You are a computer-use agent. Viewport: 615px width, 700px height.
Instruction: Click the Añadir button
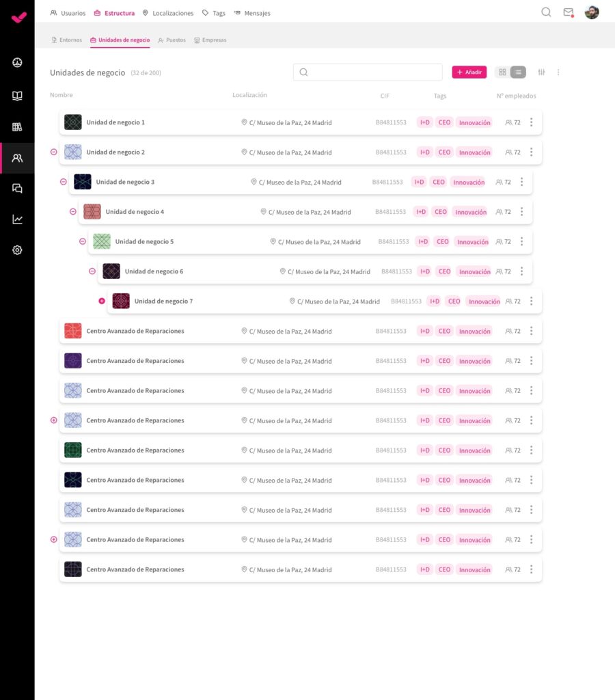[469, 72]
